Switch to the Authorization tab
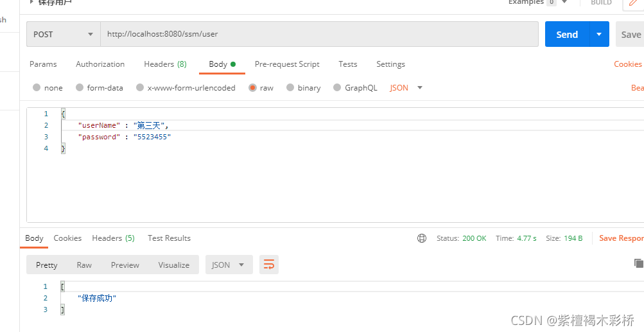This screenshot has width=644, height=332. pyautogui.click(x=100, y=64)
